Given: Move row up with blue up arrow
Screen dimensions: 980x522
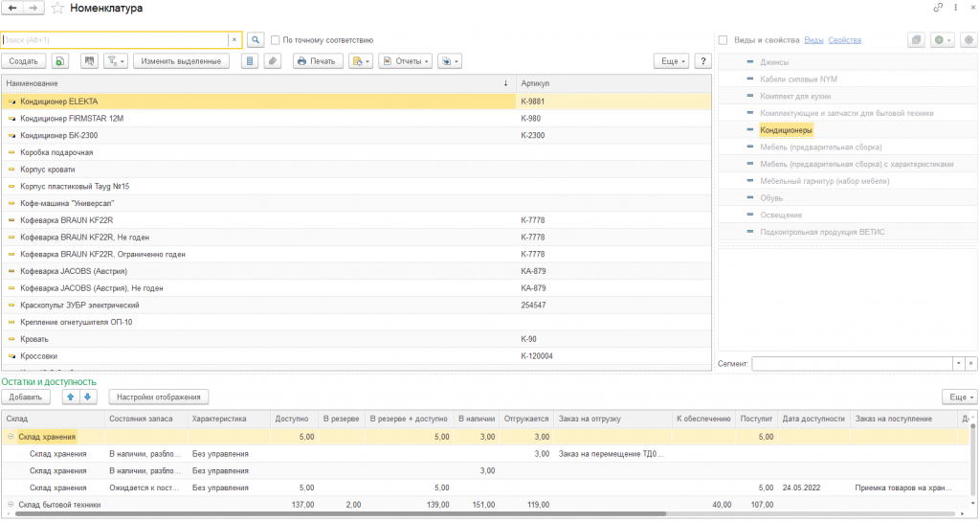Looking at the screenshot, I should tap(70, 397).
